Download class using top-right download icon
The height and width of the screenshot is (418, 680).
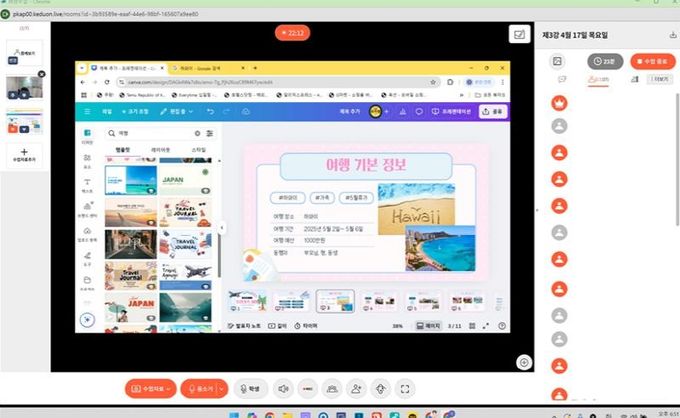672,34
